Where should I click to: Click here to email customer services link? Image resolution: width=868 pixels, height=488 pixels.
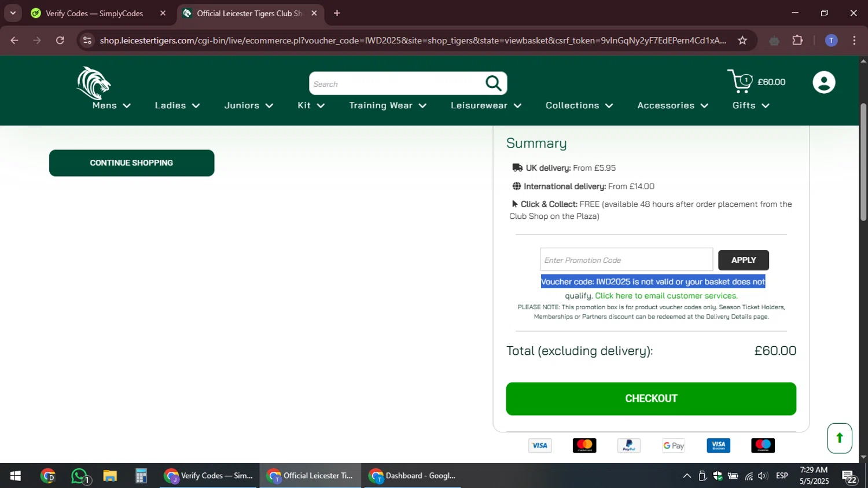click(666, 296)
